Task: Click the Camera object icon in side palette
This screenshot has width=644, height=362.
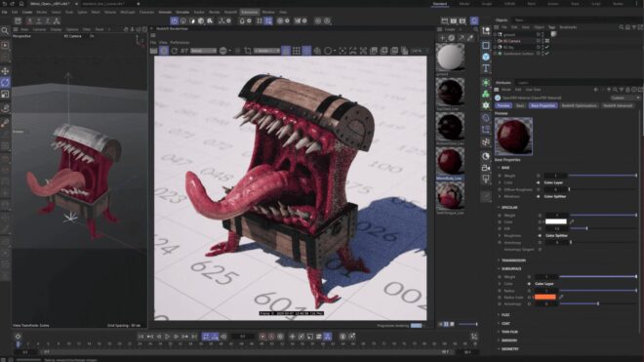Action: [x=486, y=168]
